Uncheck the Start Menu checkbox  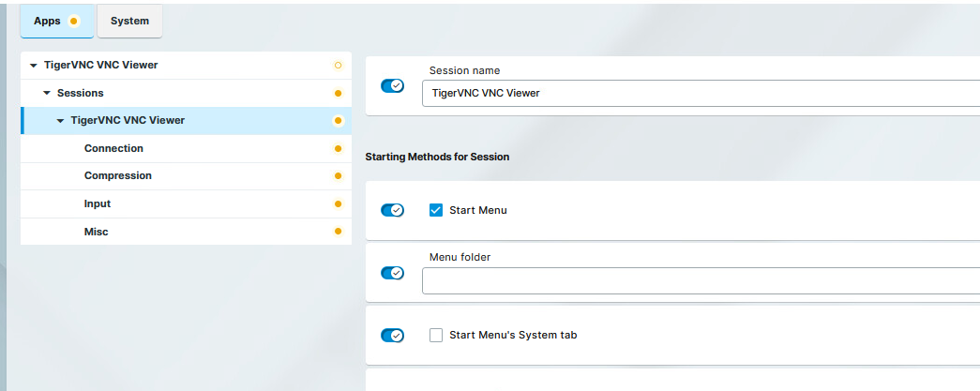click(x=436, y=210)
